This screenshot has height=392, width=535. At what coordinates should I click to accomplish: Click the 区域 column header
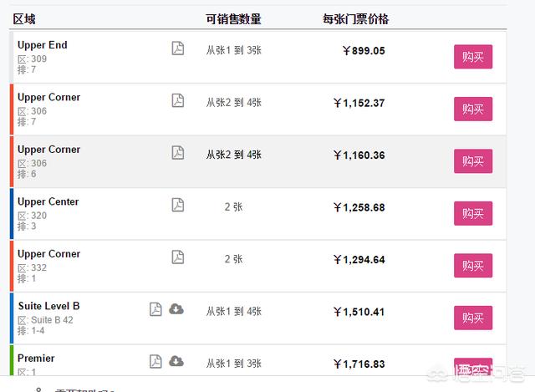tap(24, 19)
